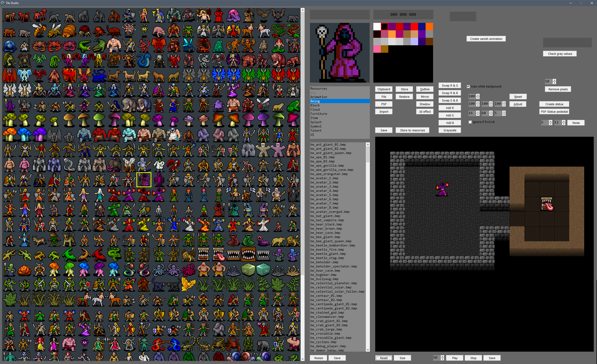
Task: Select the highlighted purple hooded cultist sprite
Action: click(x=144, y=180)
